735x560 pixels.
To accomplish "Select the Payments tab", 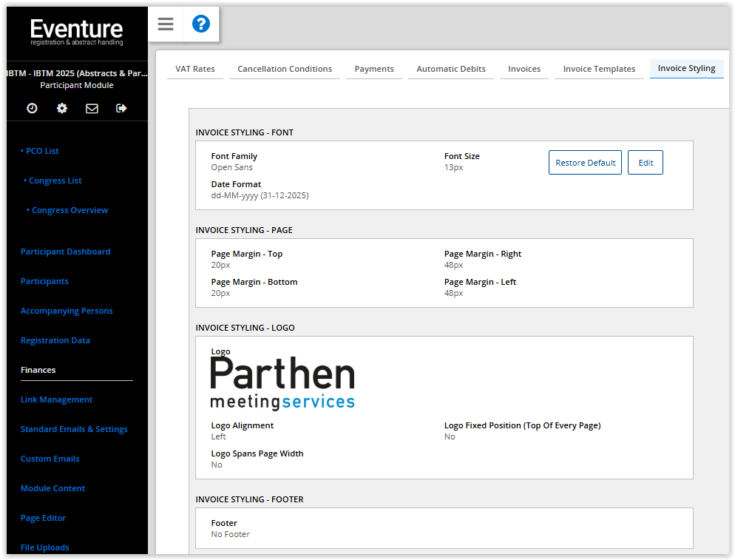I will tap(374, 69).
